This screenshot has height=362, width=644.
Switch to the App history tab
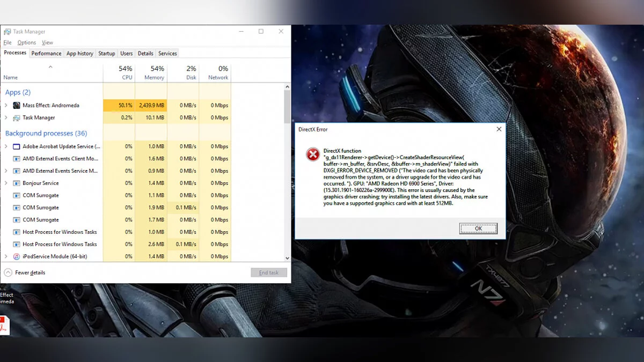pyautogui.click(x=80, y=54)
